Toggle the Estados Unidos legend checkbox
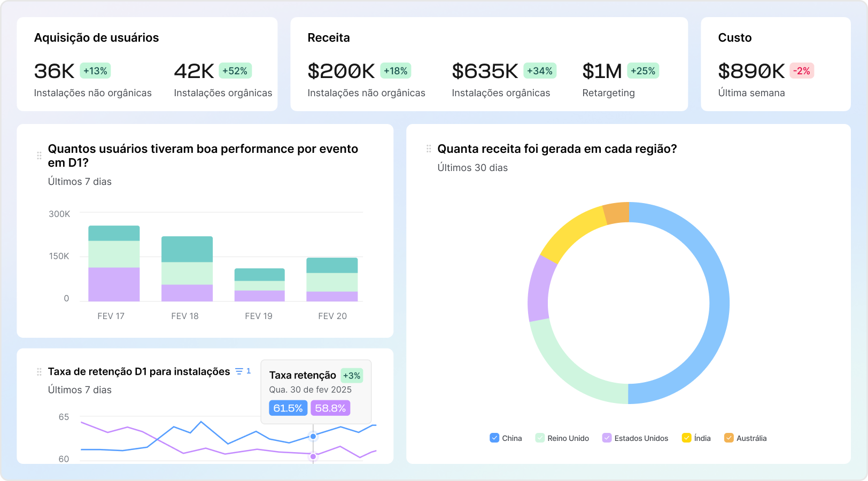The height and width of the screenshot is (481, 868). tap(607, 438)
